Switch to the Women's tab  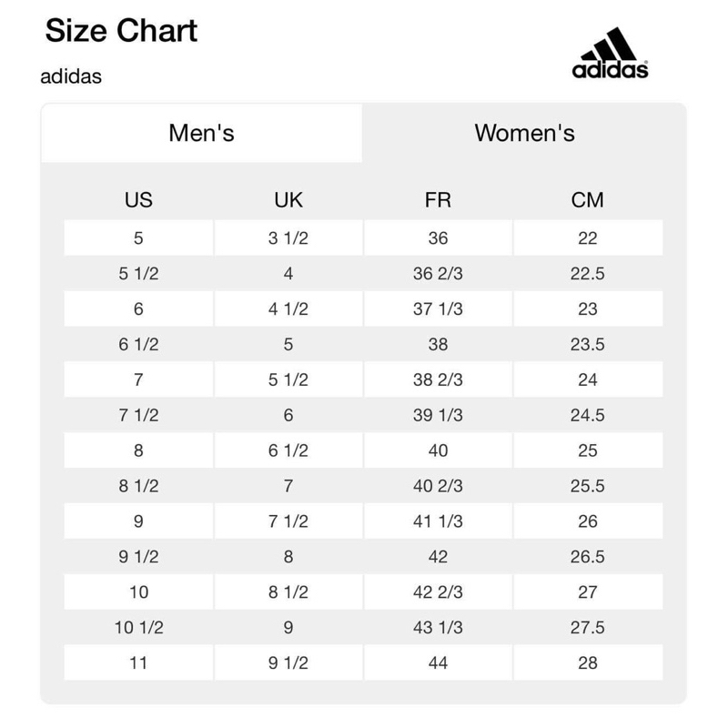pos(524,133)
